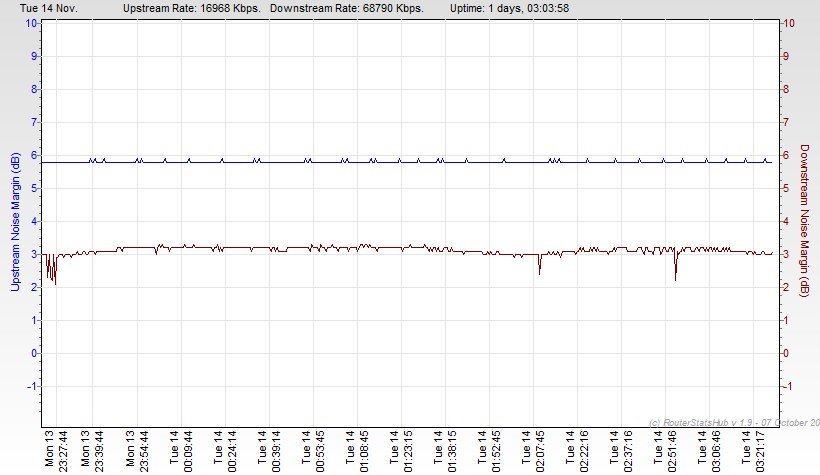
Task: Click the Upstream Rate 16968 Kbps readout
Action: (189, 8)
